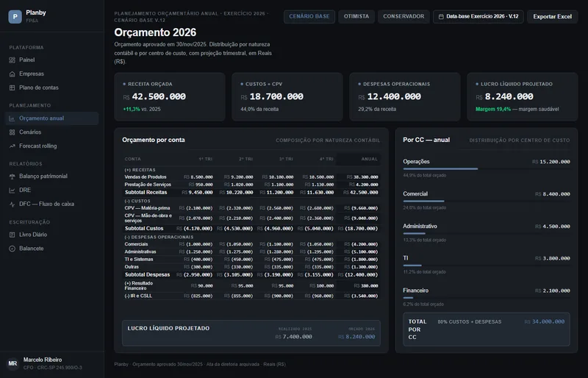Click the Financeiro cost center value 2.100.000
This screenshot has width=588, height=378.
pyautogui.click(x=553, y=291)
